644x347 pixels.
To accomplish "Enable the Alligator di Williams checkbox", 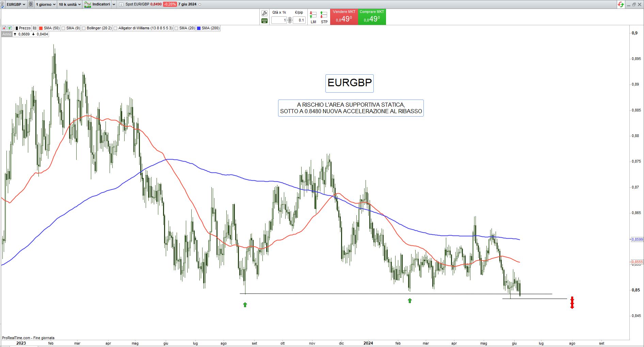I will pos(115,28).
